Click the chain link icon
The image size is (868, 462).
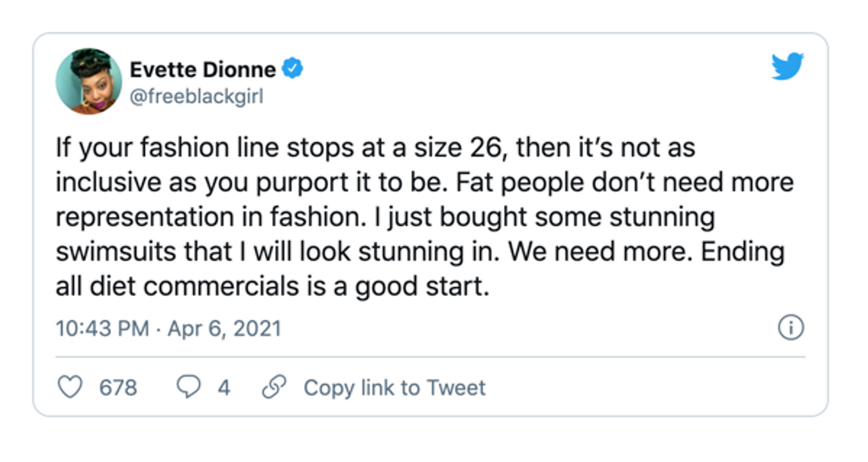point(274,387)
